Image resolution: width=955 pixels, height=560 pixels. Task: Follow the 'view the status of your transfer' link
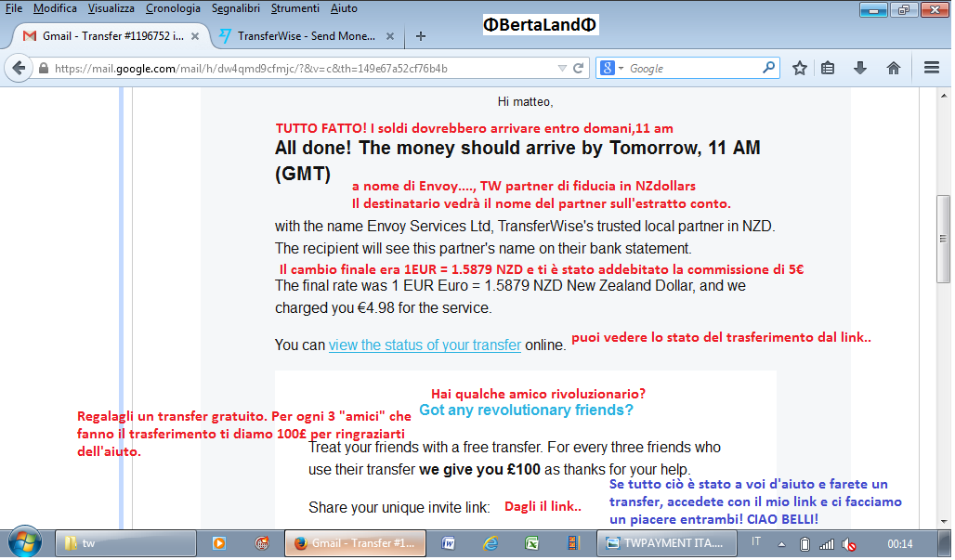coord(425,345)
